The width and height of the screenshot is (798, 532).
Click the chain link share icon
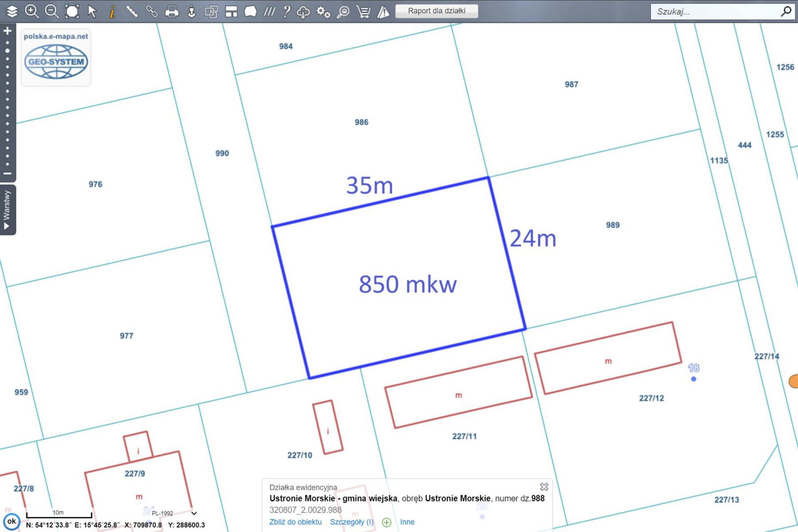[x=152, y=11]
